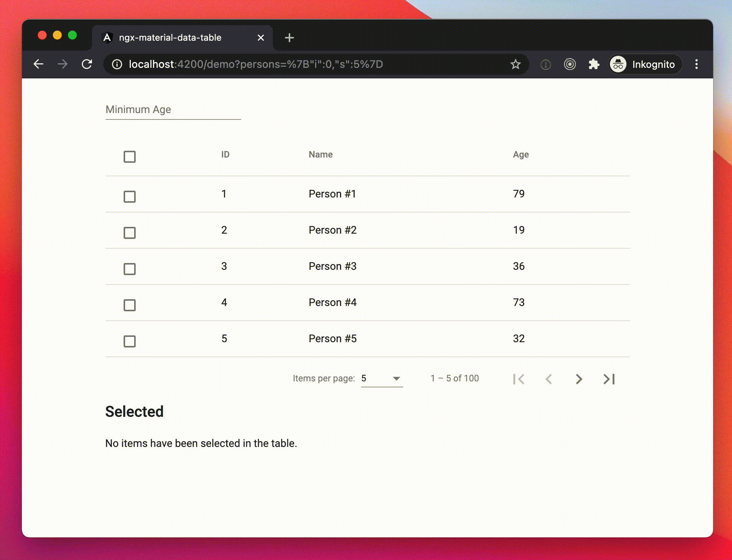Click the 'No items have been selected' message
The width and height of the screenshot is (732, 560).
coord(201,443)
